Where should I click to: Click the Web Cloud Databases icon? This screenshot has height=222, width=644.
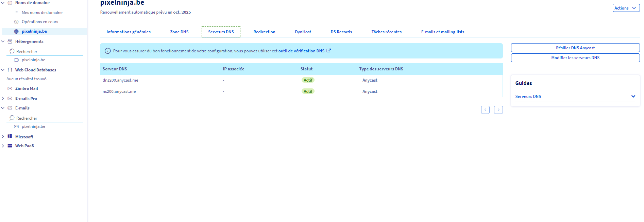pyautogui.click(x=10, y=70)
